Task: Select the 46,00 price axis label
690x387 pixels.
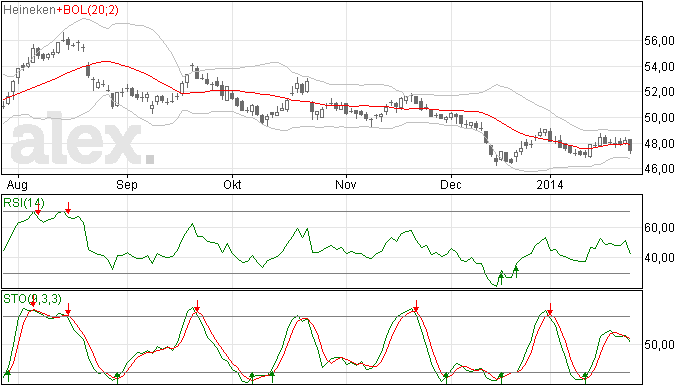Action: pyautogui.click(x=659, y=169)
